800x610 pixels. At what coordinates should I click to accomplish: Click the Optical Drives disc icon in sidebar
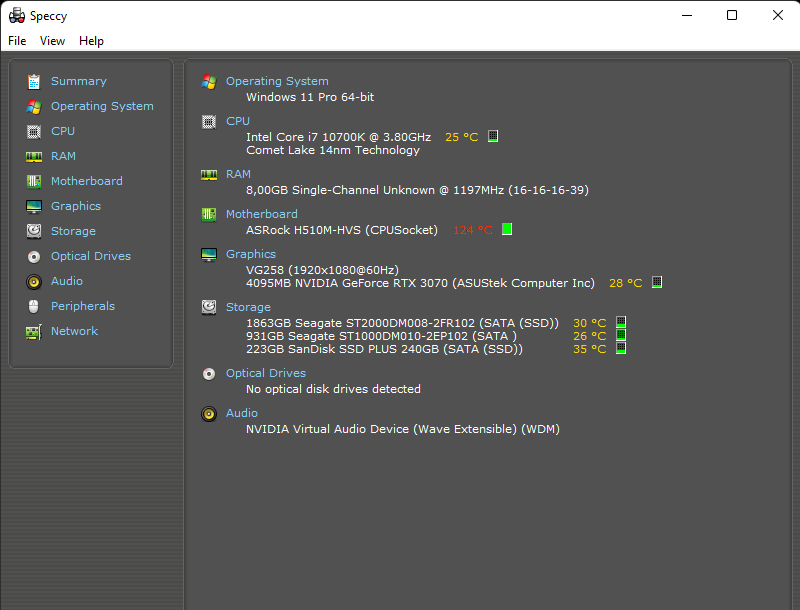[x=34, y=257]
